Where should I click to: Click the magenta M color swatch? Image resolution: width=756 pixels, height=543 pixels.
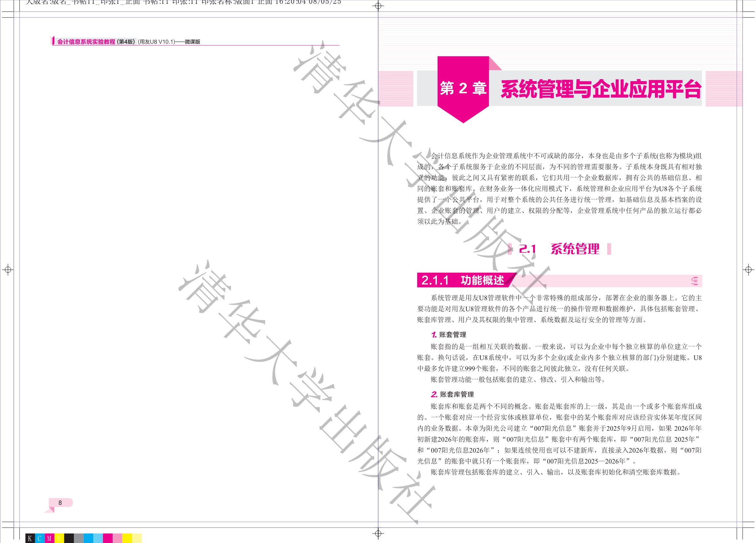49,538
